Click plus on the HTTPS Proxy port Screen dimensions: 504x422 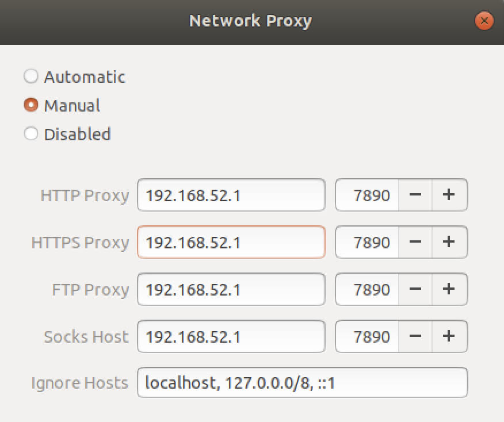[449, 242]
